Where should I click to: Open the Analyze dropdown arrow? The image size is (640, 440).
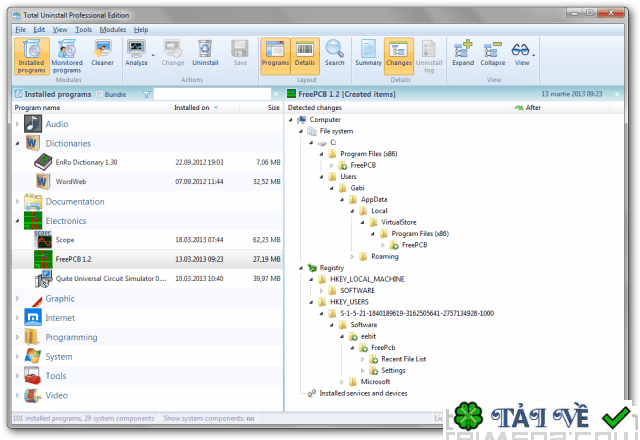pos(153,55)
